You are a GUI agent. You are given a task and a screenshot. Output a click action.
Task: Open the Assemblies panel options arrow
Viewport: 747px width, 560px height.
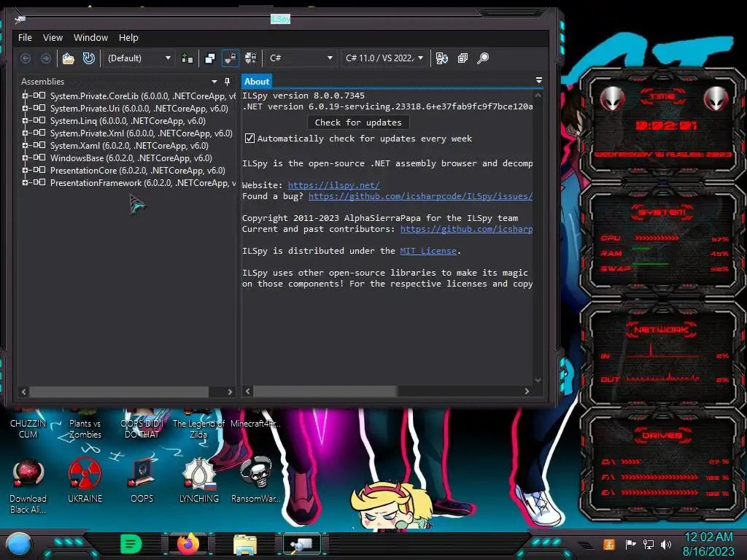click(214, 82)
